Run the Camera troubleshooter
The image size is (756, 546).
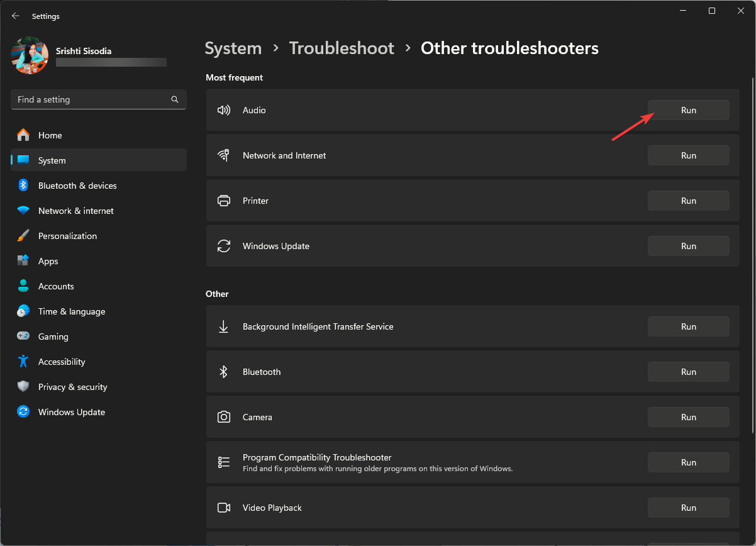[x=689, y=417]
